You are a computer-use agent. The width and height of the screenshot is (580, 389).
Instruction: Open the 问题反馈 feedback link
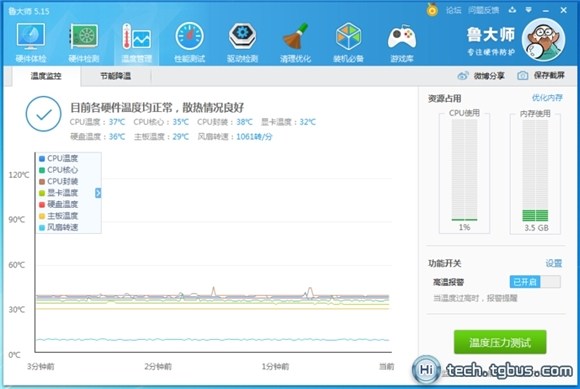click(483, 10)
